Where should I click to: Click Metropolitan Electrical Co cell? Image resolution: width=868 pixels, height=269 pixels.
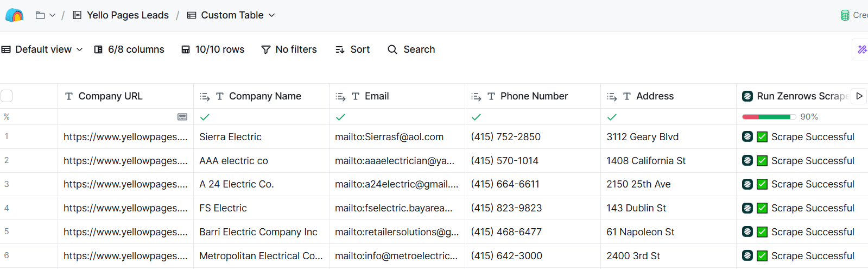tap(261, 256)
